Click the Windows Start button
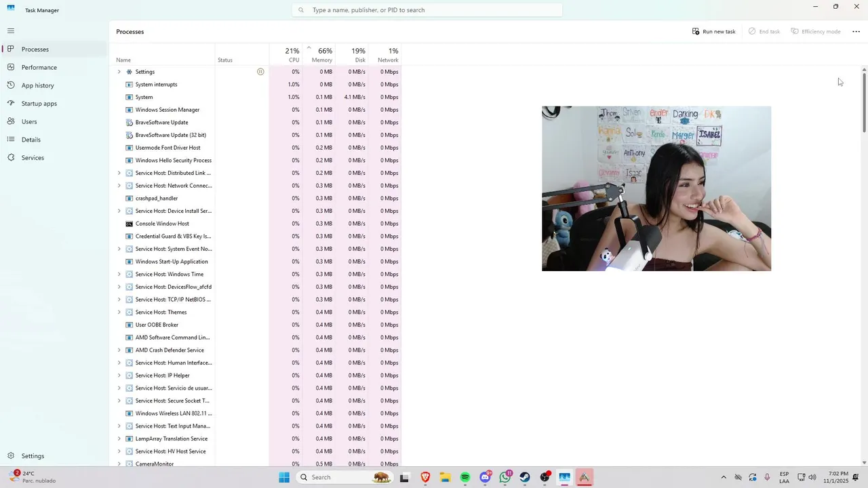Image resolution: width=868 pixels, height=488 pixels. tap(284, 477)
